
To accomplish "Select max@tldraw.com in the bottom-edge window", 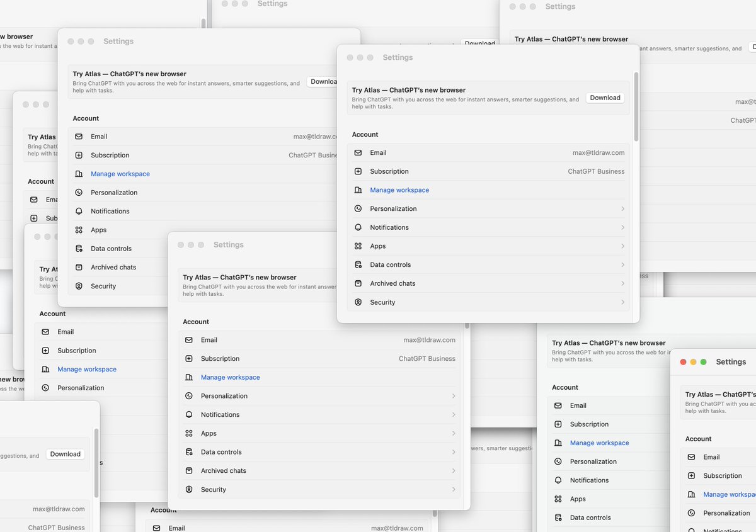I will [397, 528].
